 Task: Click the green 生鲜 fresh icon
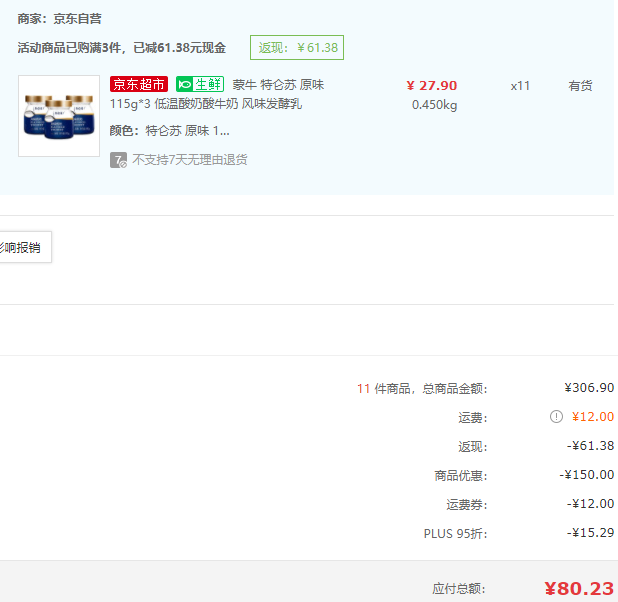pyautogui.click(x=199, y=85)
